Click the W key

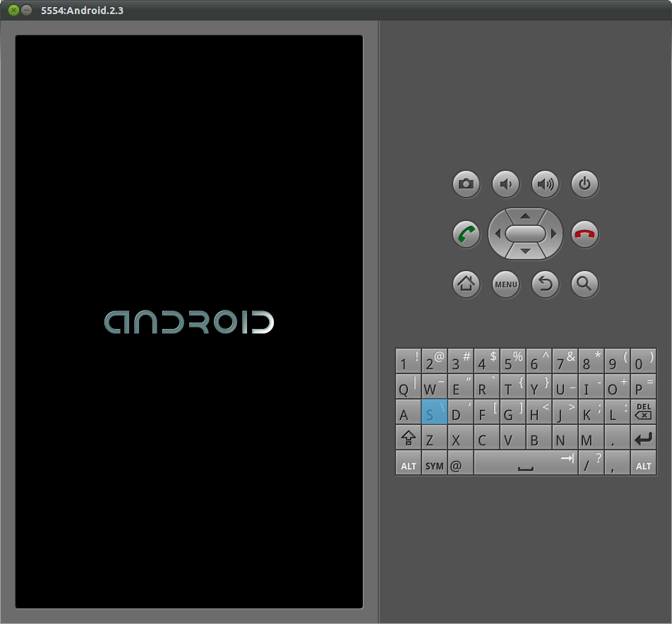tap(434, 387)
